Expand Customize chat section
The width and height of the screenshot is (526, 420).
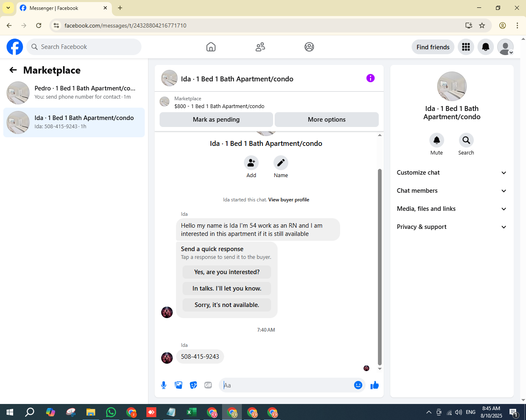tap(452, 173)
